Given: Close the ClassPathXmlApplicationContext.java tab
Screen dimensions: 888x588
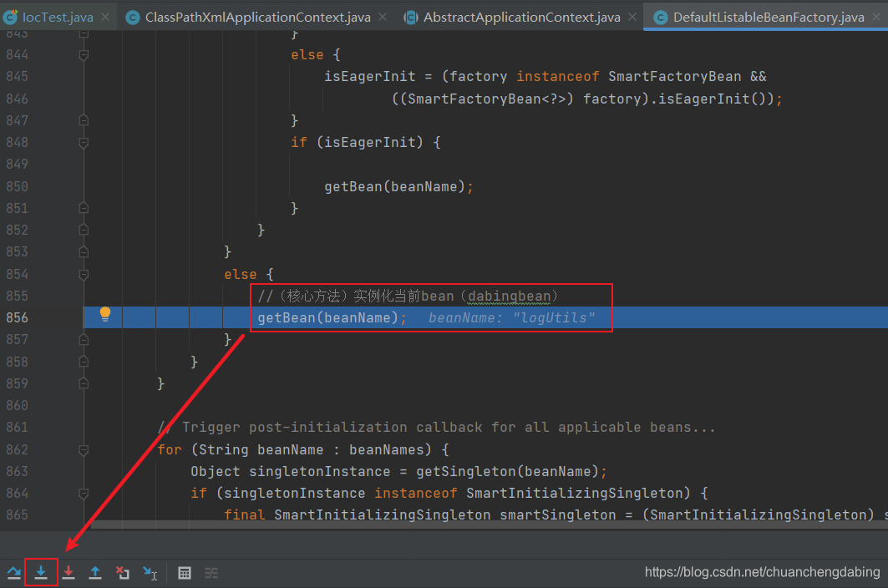Looking at the screenshot, I should click(x=383, y=17).
